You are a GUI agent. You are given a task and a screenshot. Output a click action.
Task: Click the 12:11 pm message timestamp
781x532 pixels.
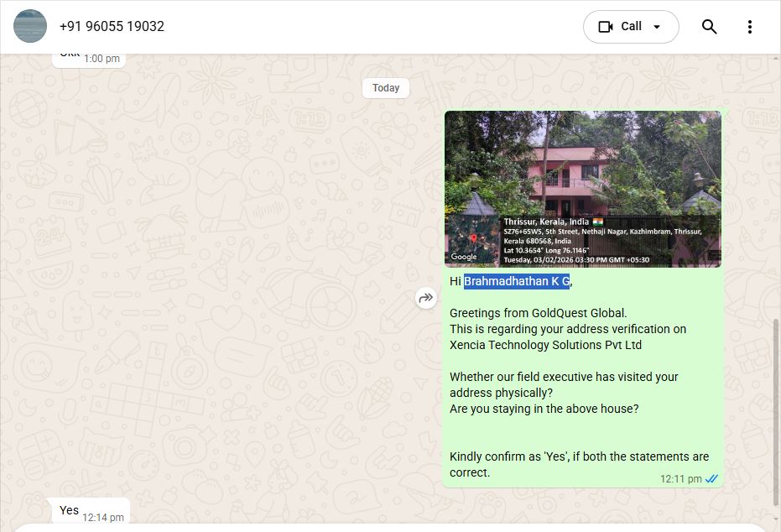pos(679,478)
